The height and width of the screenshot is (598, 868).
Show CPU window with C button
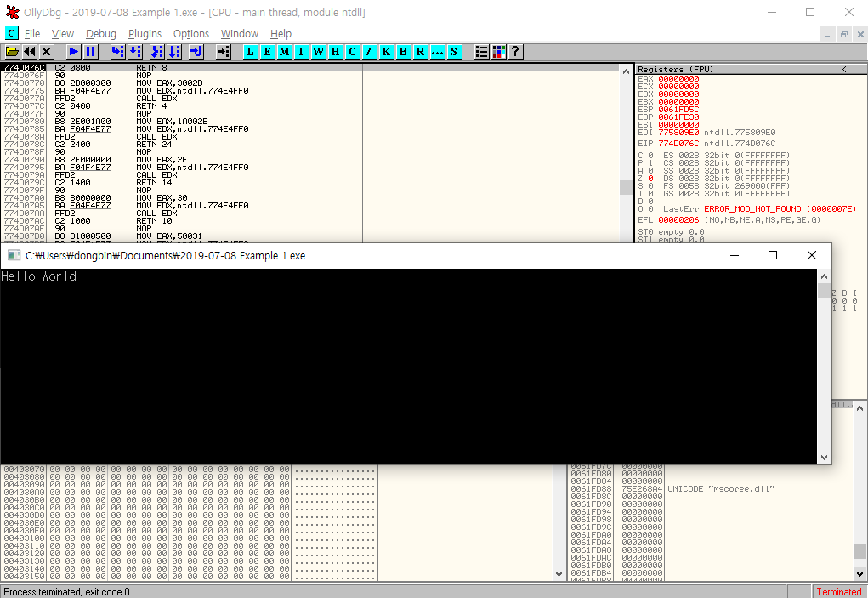pyautogui.click(x=352, y=52)
